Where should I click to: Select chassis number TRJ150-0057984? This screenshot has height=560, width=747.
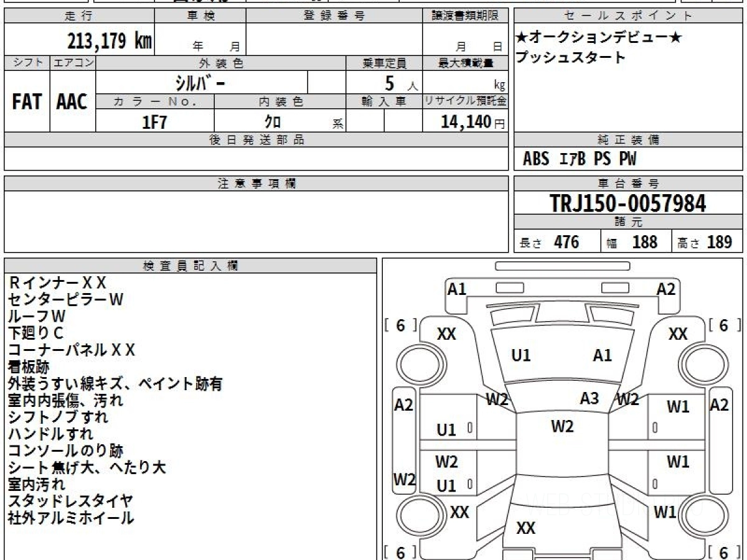(628, 203)
